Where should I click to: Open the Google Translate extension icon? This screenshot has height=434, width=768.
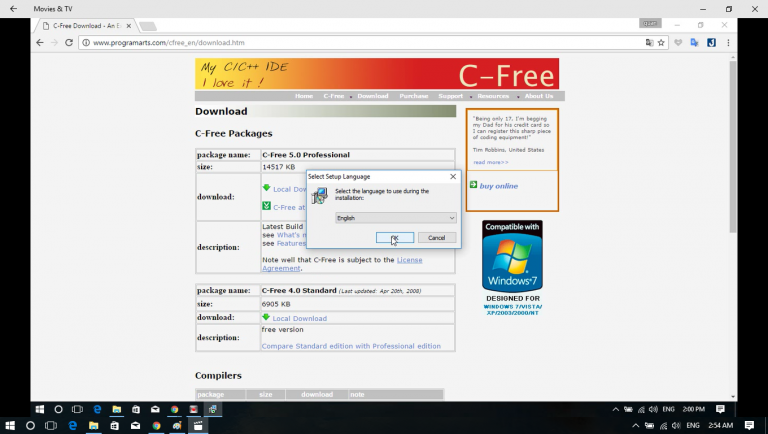(x=694, y=43)
